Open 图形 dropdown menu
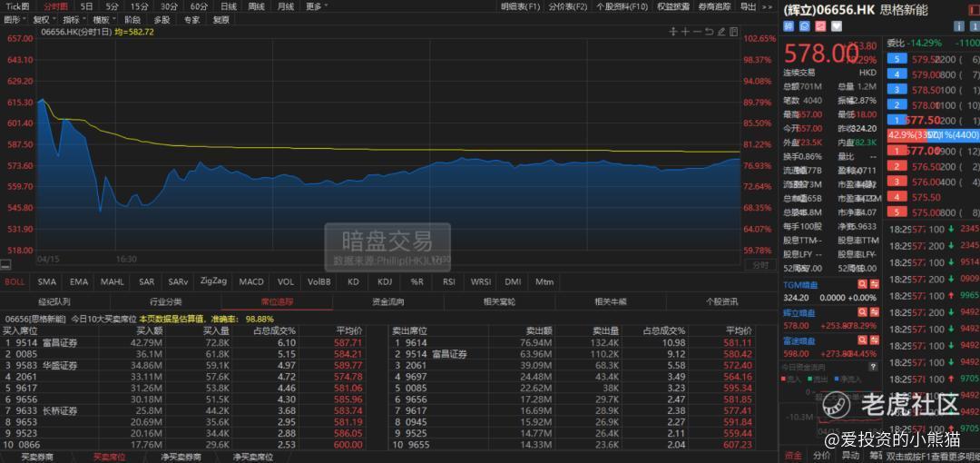The image size is (980, 463). (14, 19)
